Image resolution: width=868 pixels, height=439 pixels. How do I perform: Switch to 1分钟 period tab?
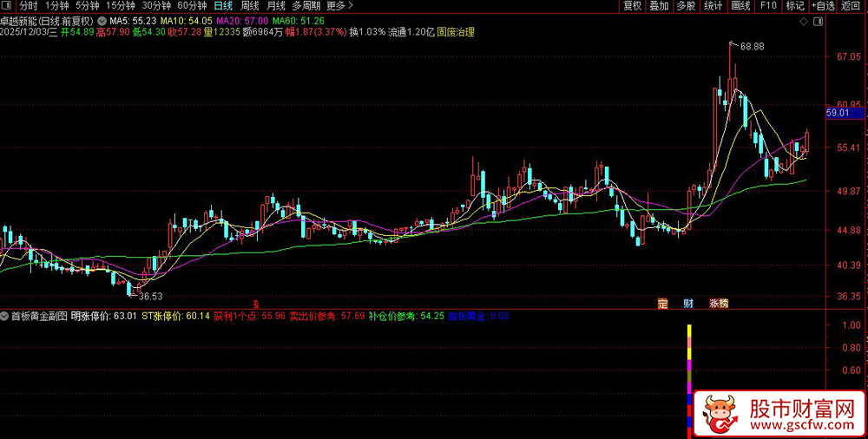[56, 6]
